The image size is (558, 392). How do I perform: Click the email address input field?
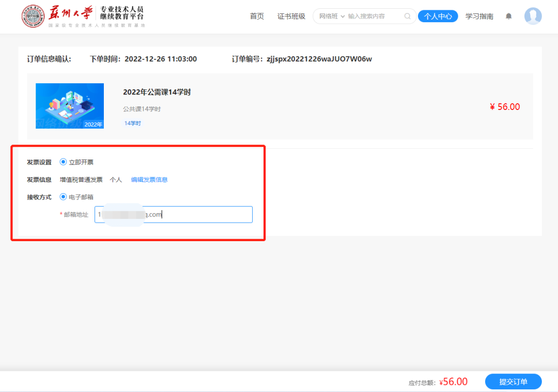pyautogui.click(x=173, y=214)
